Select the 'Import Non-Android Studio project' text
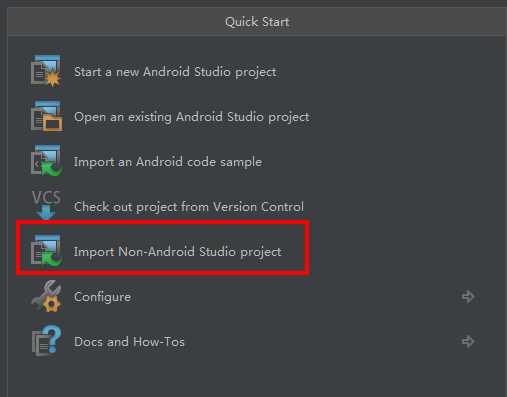Viewport: 507px width, 397px height. pos(177,252)
